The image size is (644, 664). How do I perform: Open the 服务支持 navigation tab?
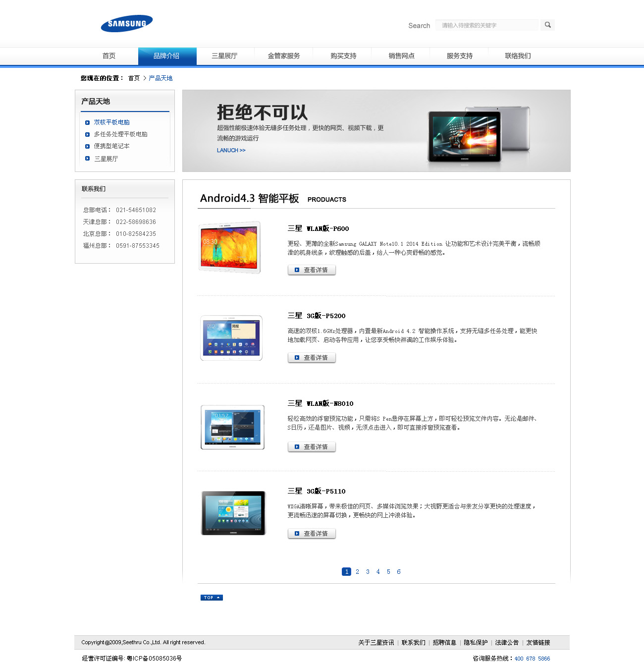coord(460,56)
